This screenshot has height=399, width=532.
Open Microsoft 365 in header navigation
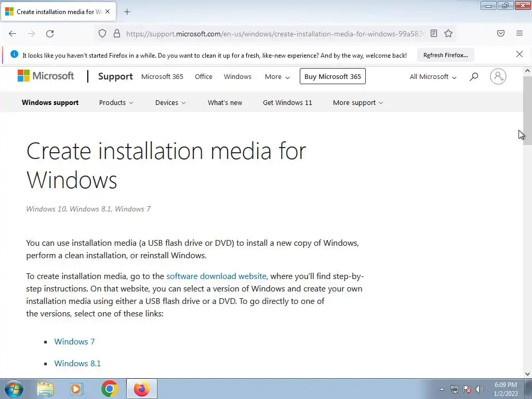(162, 77)
